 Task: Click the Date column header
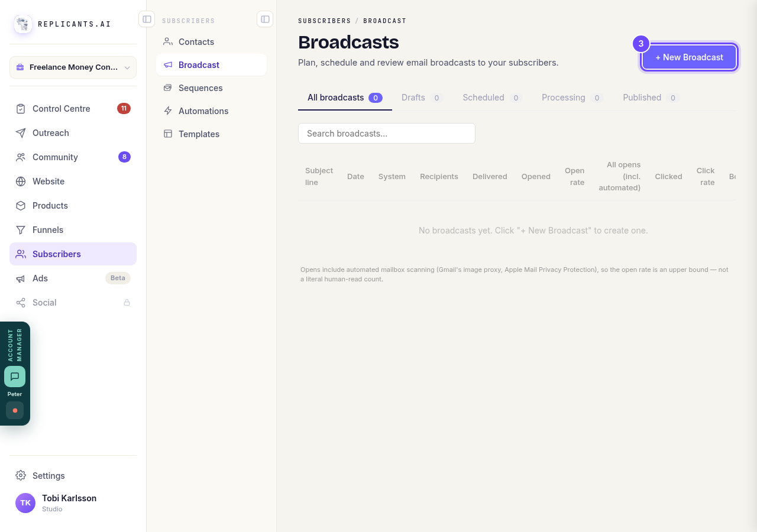[x=355, y=177]
